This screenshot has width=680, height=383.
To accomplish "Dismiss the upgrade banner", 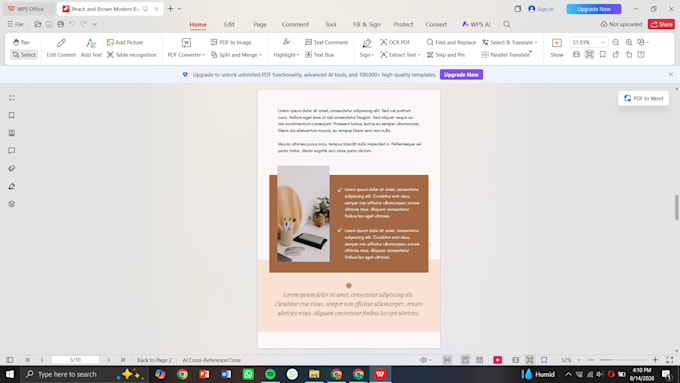I will tap(670, 75).
